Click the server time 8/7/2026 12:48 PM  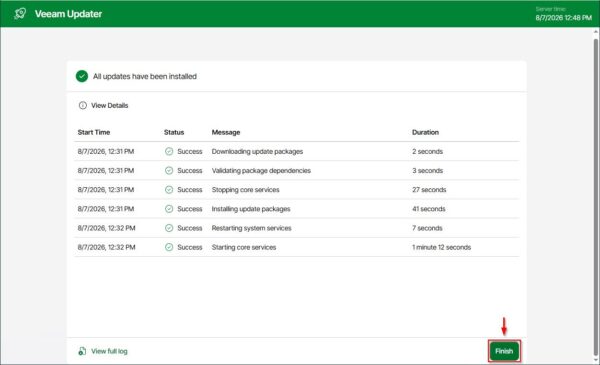(x=563, y=18)
